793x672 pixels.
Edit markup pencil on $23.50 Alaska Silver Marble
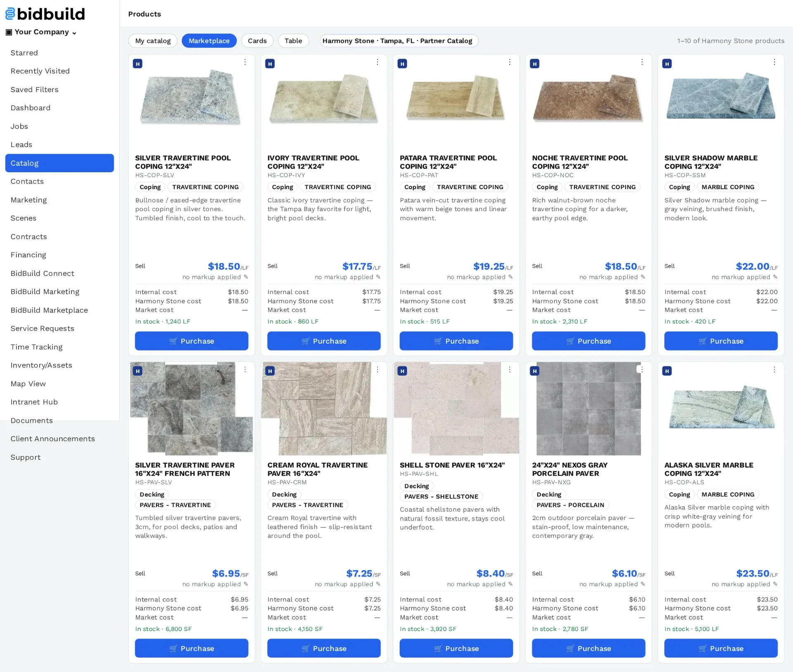(x=775, y=584)
